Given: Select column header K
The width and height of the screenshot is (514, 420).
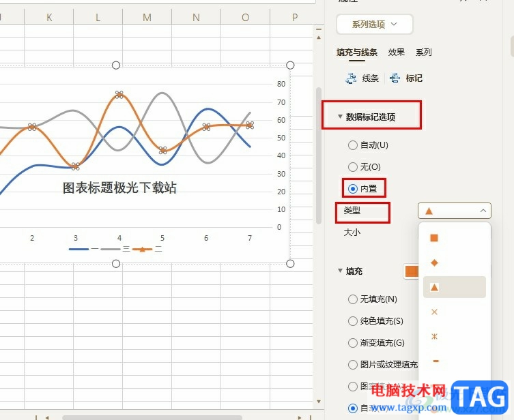Looking at the screenshot, I should tap(49, 17).
